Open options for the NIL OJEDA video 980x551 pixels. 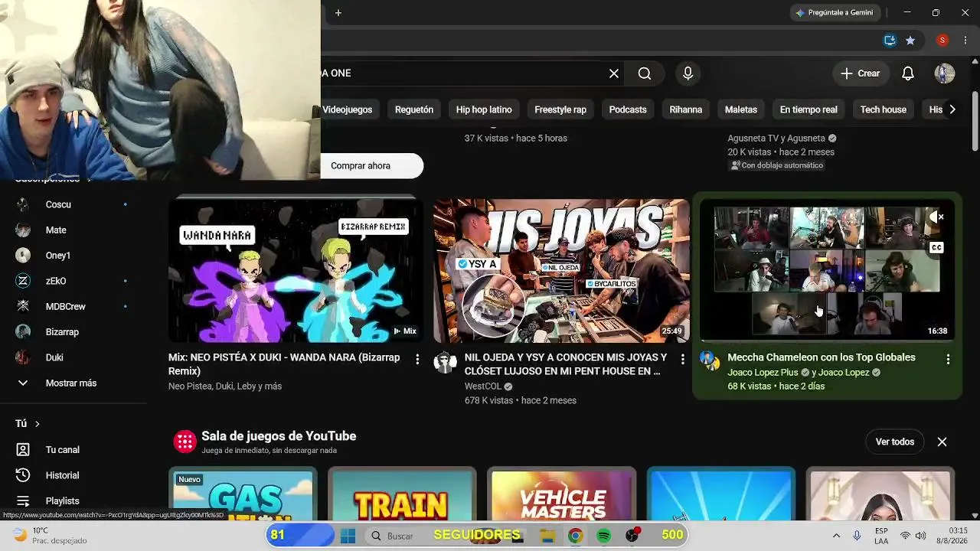[x=683, y=359]
